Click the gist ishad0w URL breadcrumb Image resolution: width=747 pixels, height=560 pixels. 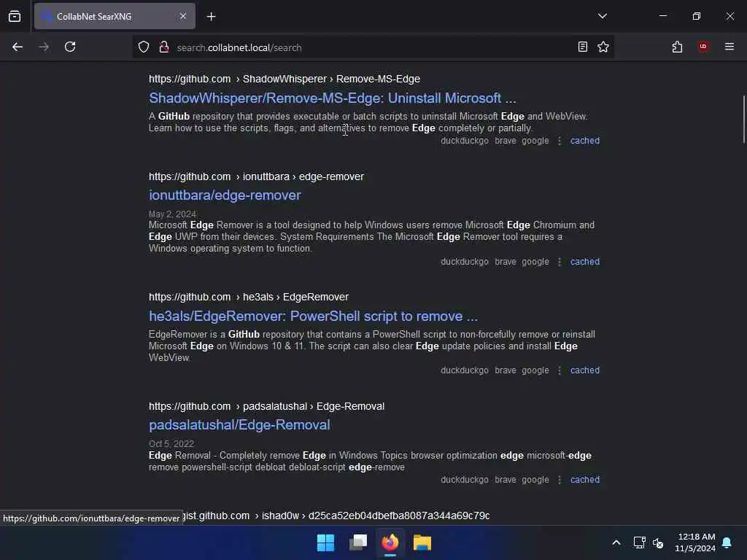[x=336, y=516]
